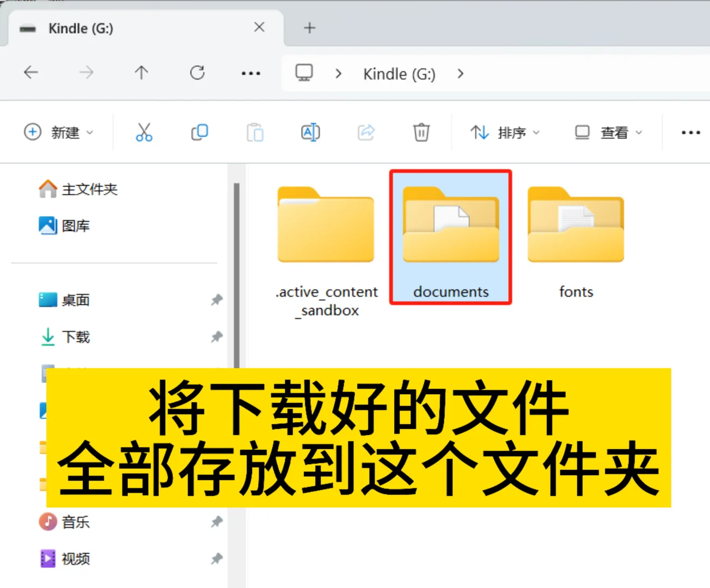Go up one folder level
The height and width of the screenshot is (588, 710).
tap(142, 72)
